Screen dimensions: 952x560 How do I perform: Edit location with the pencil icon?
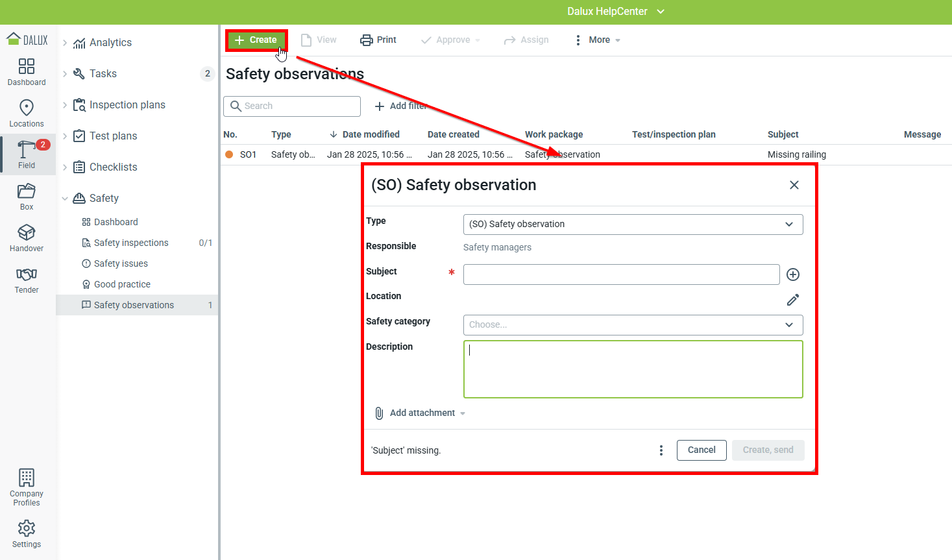pos(792,300)
